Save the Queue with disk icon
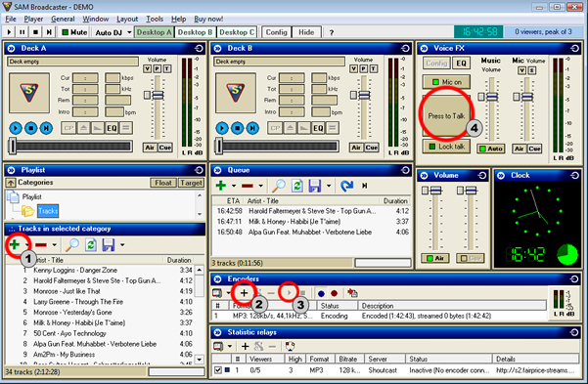 point(315,186)
